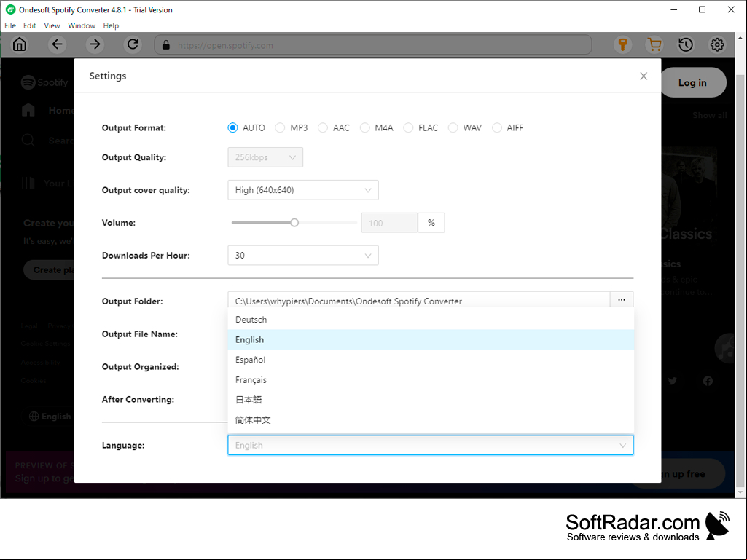The height and width of the screenshot is (560, 747).
Task: Click the URL address bar
Action: 373,44
